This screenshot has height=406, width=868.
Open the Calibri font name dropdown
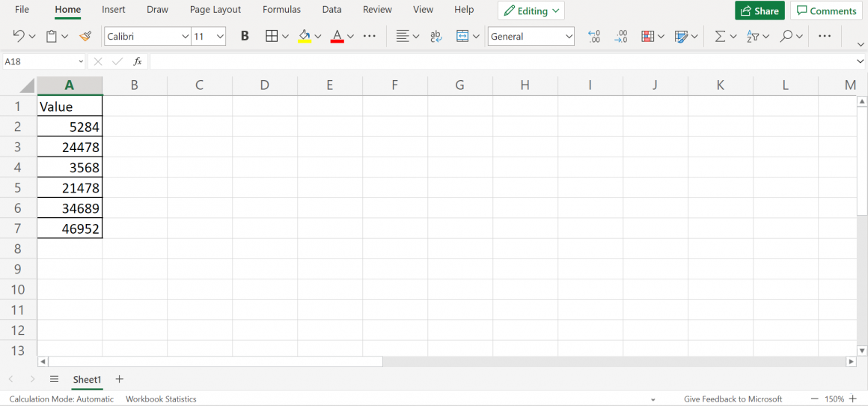click(186, 36)
